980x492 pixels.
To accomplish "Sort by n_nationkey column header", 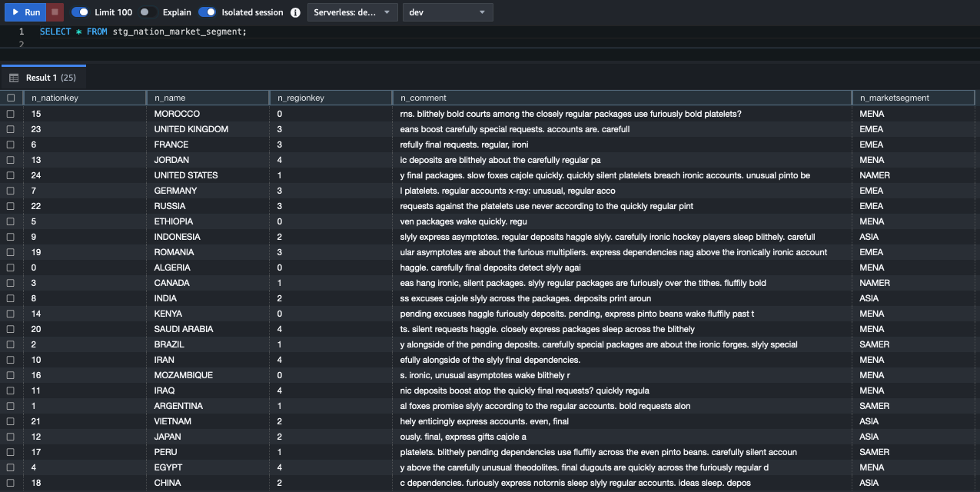I will point(85,98).
